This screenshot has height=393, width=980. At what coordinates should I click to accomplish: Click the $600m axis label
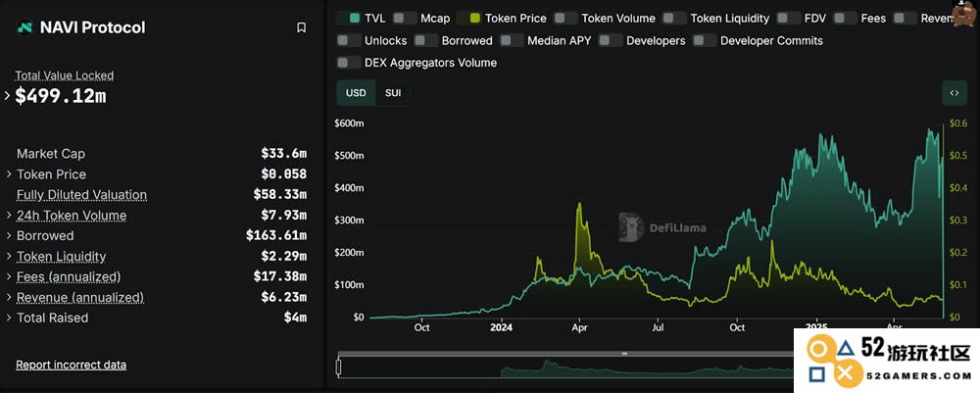click(x=350, y=123)
